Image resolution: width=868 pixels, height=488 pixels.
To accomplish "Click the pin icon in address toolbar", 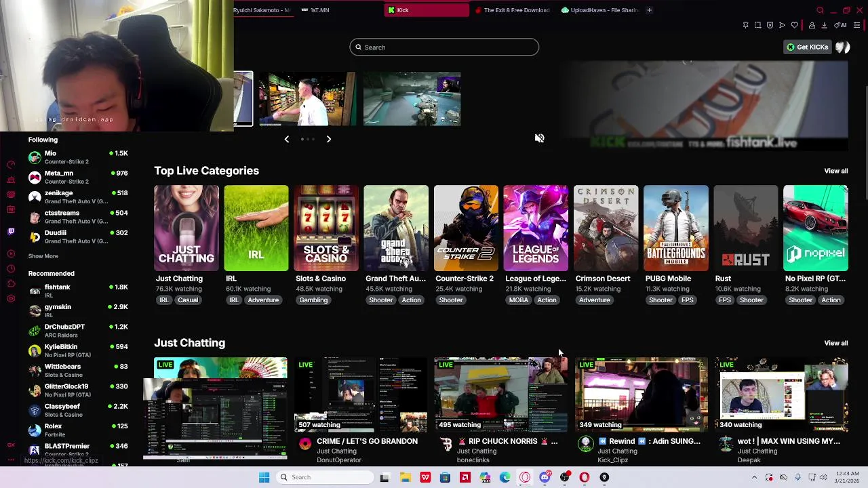I will click(x=745, y=25).
